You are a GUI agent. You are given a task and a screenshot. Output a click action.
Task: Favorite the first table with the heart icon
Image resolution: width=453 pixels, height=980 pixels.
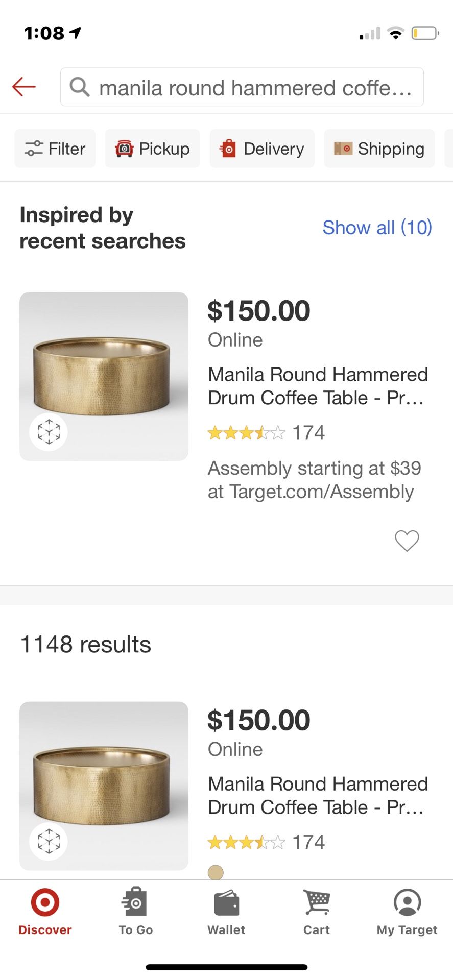coord(407,541)
